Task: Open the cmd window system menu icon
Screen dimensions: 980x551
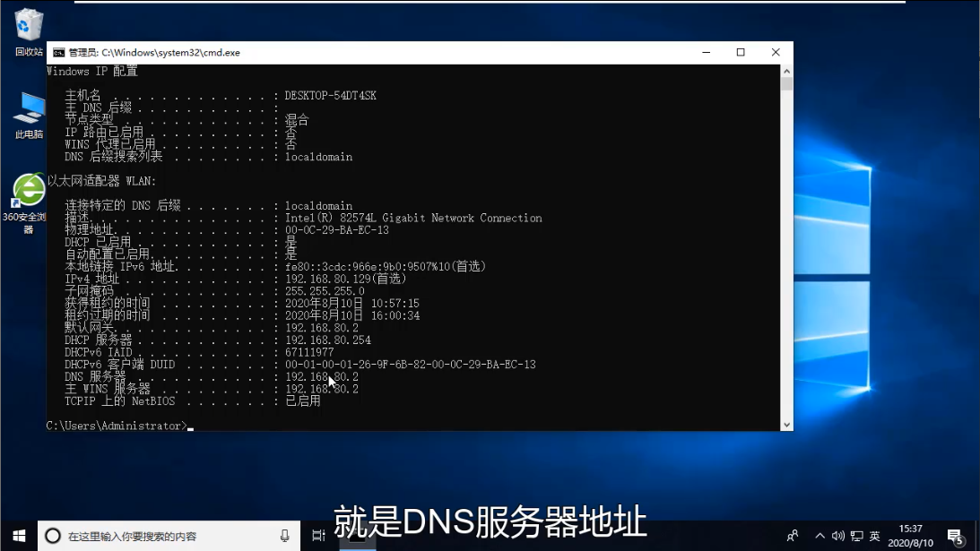Action: click(x=59, y=53)
